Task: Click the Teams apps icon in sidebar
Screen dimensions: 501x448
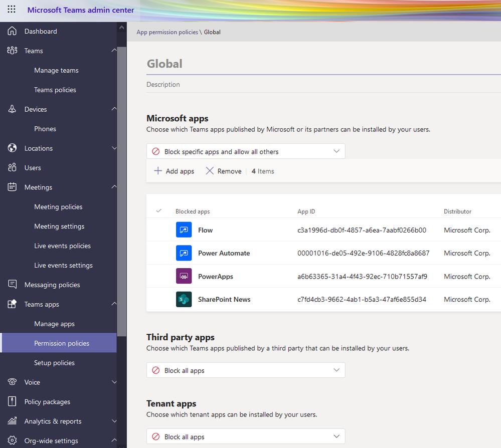Action: (x=12, y=304)
